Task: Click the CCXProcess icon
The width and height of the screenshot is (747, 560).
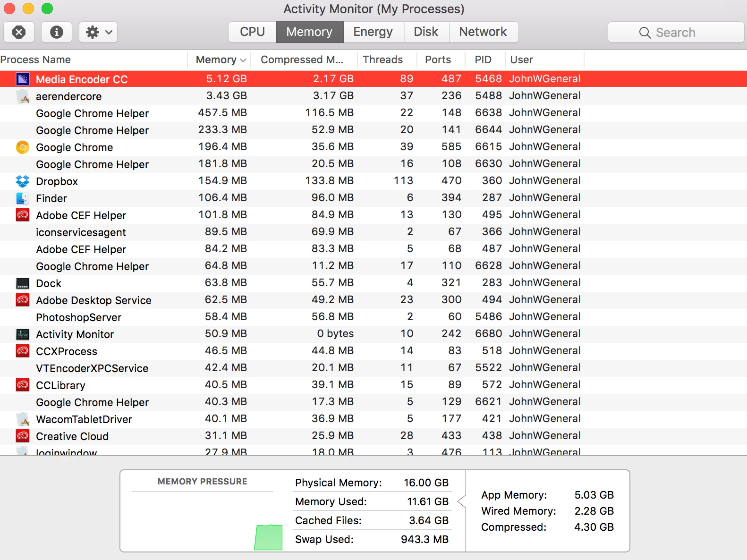Action: coord(23,351)
